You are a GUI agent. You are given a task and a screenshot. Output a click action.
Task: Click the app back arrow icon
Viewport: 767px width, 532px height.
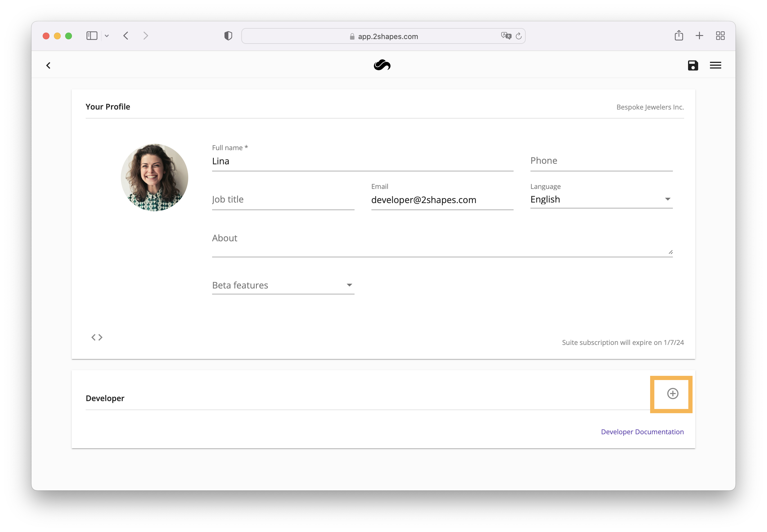coord(48,65)
